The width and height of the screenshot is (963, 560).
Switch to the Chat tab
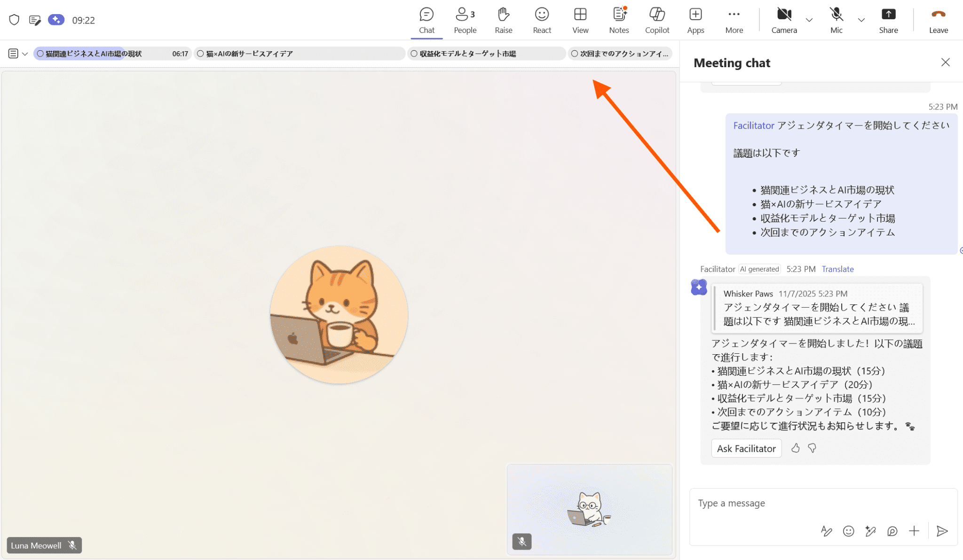pos(426,20)
